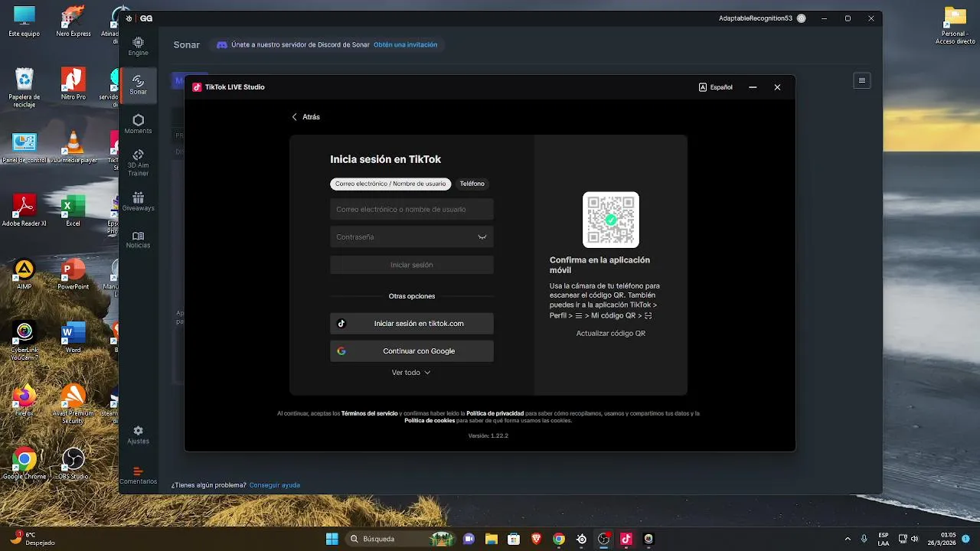980x551 pixels.
Task: Click the taskbar microphone tray icon
Action: [864, 539]
